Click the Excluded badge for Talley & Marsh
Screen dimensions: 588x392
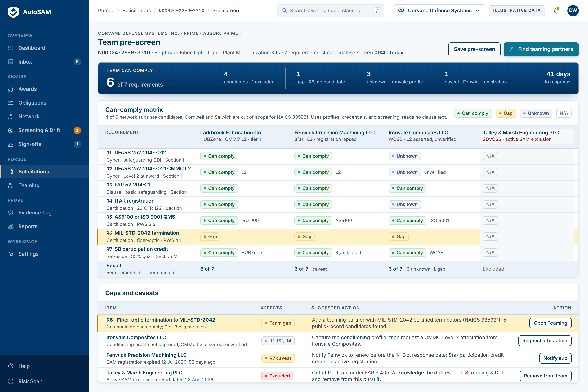tap(277, 376)
